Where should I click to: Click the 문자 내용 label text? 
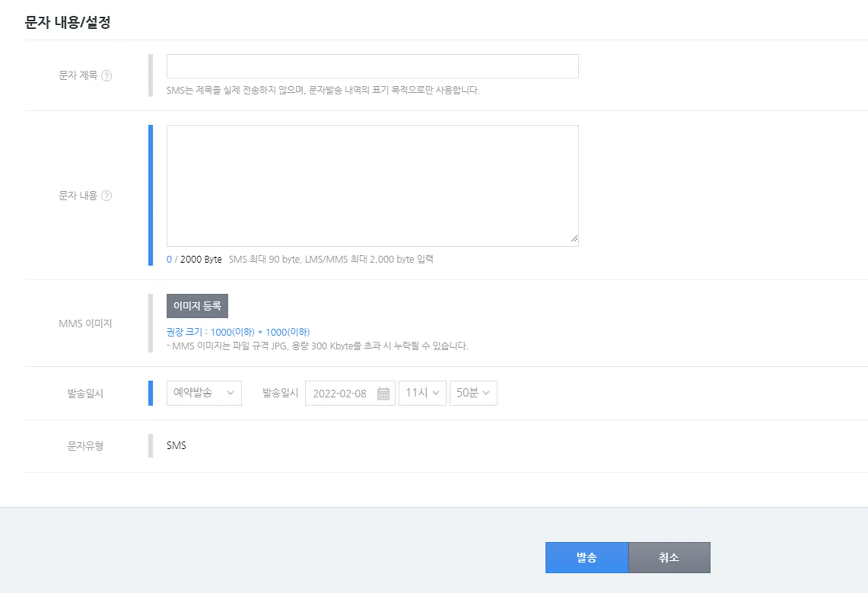78,195
